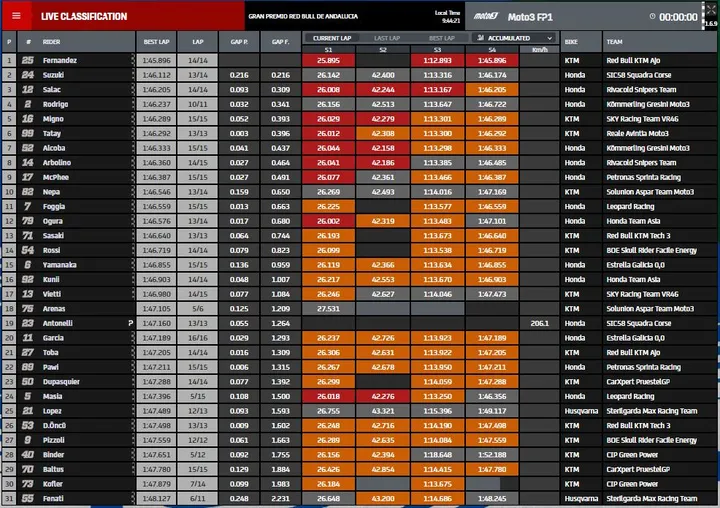The height and width of the screenshot is (508, 720).
Task: Click Garcia's lap count 16/16
Action: click(x=197, y=338)
